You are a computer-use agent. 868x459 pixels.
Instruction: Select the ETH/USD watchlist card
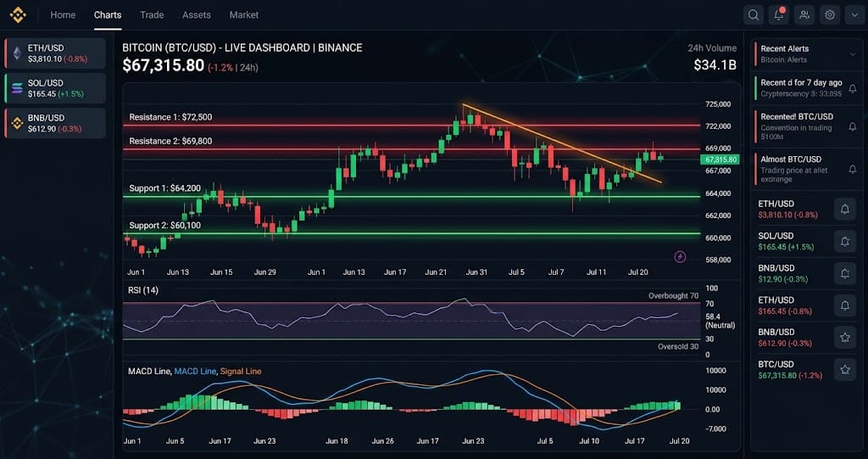click(55, 53)
